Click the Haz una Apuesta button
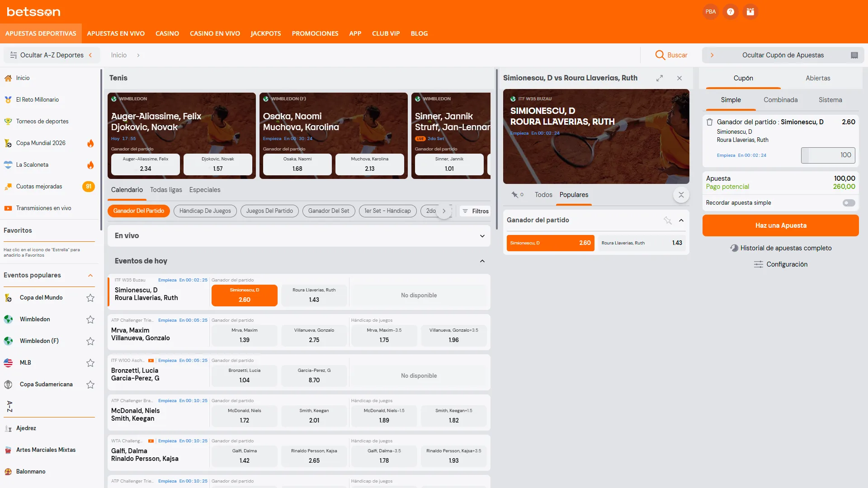868x488 pixels. (780, 225)
